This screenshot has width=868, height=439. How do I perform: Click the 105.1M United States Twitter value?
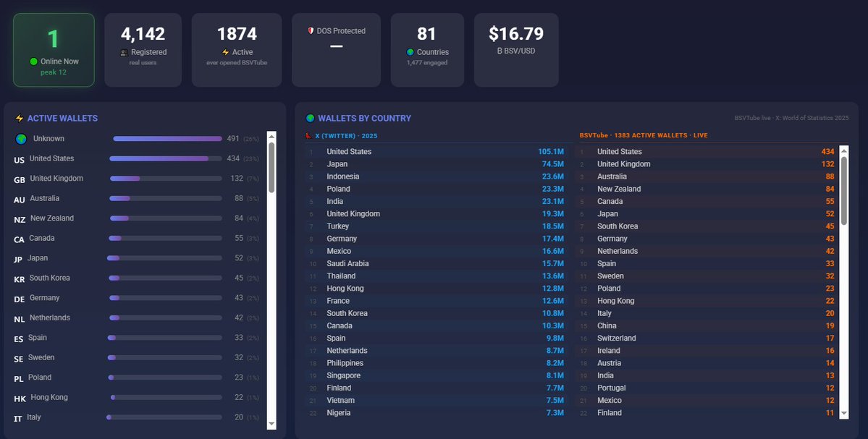[x=551, y=151]
